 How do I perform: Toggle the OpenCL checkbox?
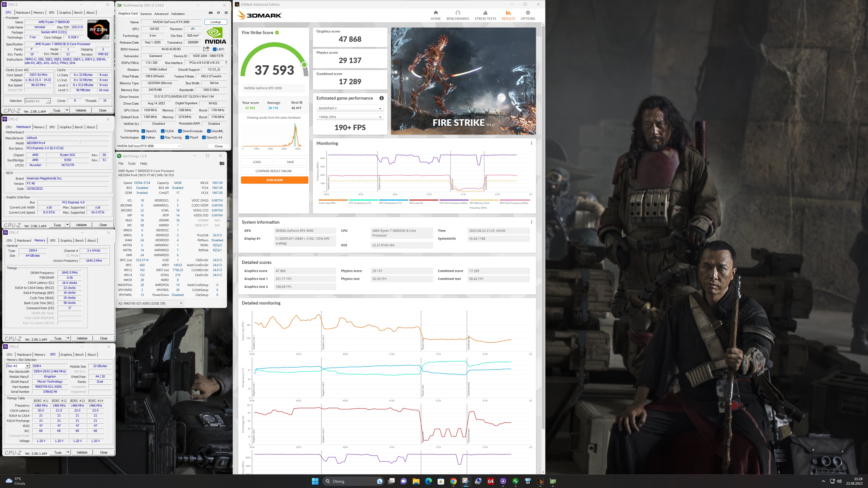coord(144,131)
